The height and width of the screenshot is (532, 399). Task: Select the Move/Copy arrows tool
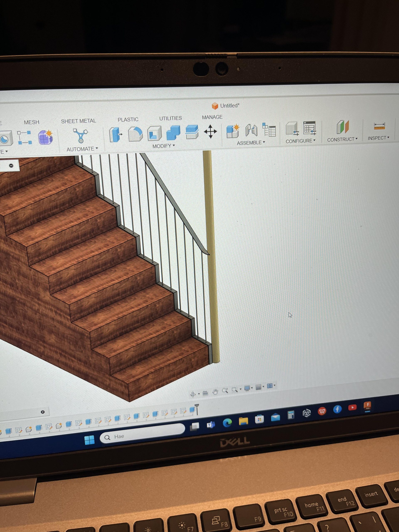click(x=210, y=131)
